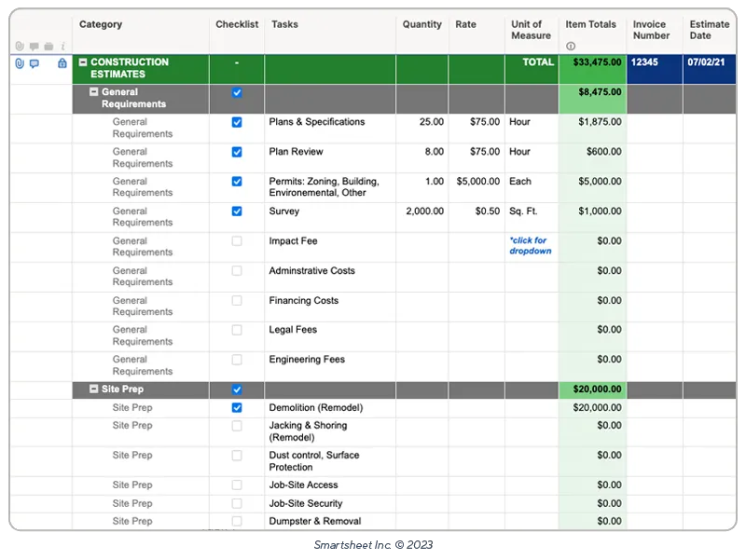
Task: Click info icon under Item Totals header
Action: tap(571, 46)
